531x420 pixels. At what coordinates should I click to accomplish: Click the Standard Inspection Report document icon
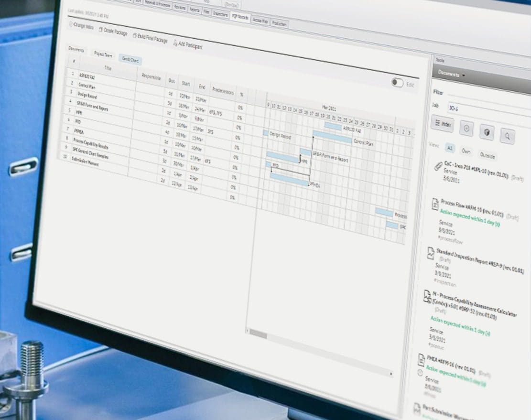(430, 254)
